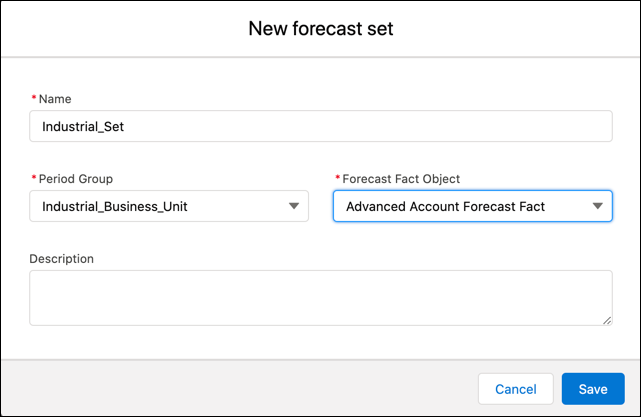641x417 pixels.
Task: Click the Description box resize handle
Action: coord(607,320)
